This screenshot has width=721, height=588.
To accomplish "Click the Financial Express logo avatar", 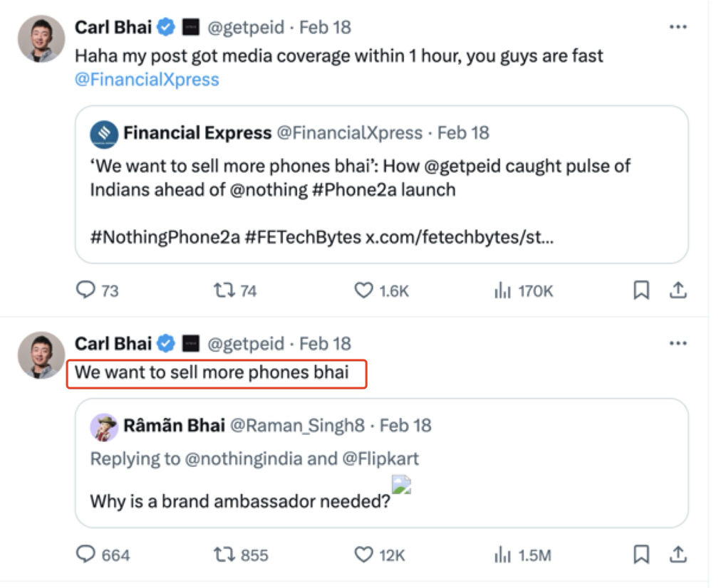I will click(x=104, y=133).
